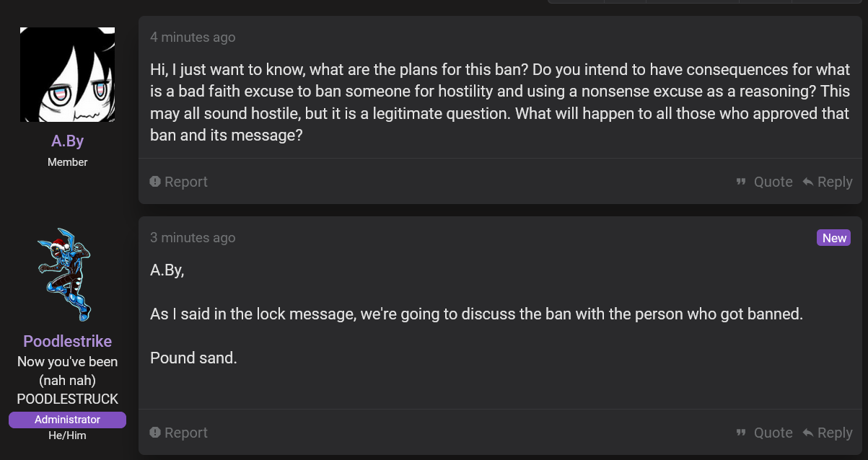Visit the A.By username profile link
The width and height of the screenshot is (868, 460).
[67, 141]
